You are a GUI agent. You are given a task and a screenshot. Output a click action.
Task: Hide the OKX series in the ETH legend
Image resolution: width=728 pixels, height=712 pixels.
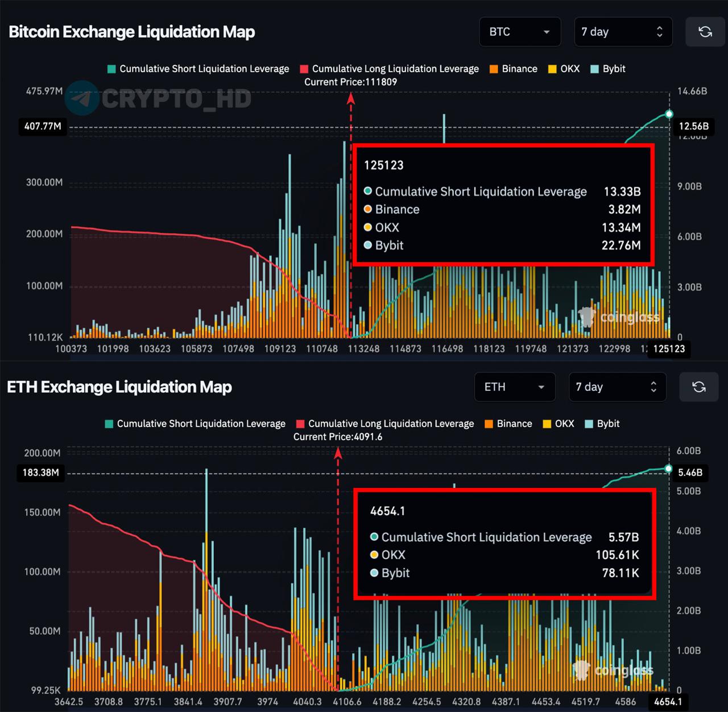click(x=559, y=424)
